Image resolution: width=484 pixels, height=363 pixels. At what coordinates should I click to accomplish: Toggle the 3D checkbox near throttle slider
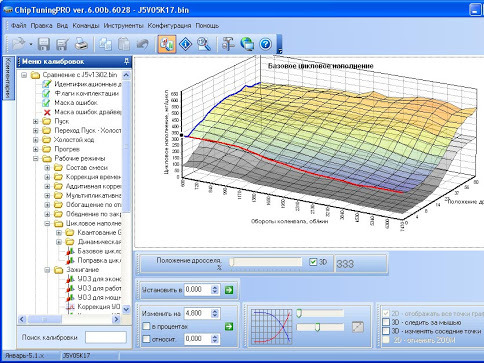tap(313, 262)
